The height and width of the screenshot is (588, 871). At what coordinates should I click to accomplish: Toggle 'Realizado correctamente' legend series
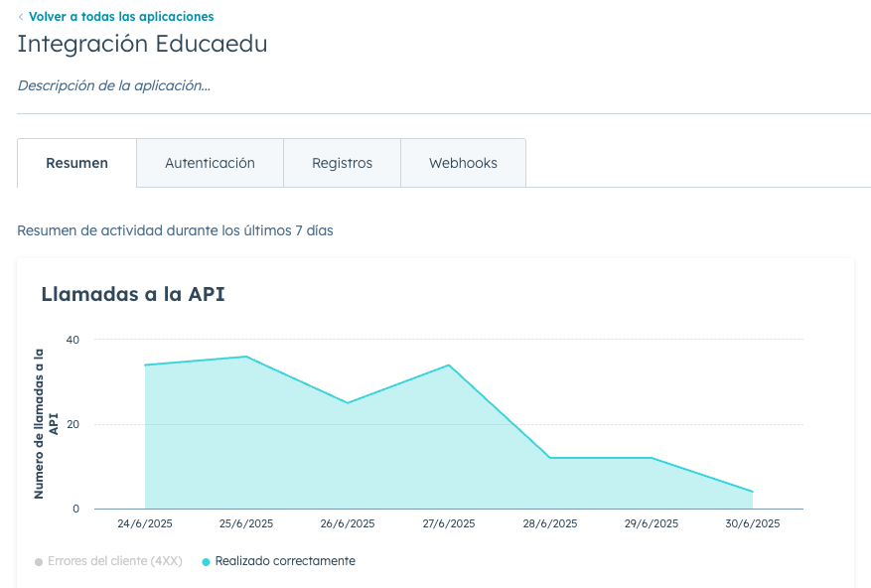coord(284,561)
